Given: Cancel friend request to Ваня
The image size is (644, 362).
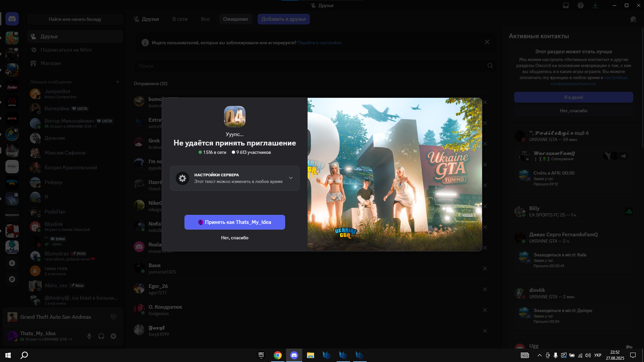Looking at the screenshot, I should click(485, 268).
